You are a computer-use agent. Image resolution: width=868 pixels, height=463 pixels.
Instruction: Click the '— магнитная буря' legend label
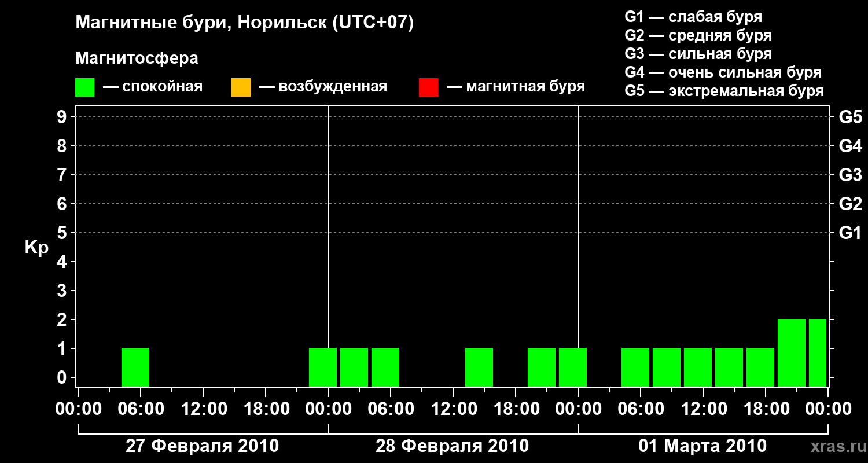pos(516,87)
